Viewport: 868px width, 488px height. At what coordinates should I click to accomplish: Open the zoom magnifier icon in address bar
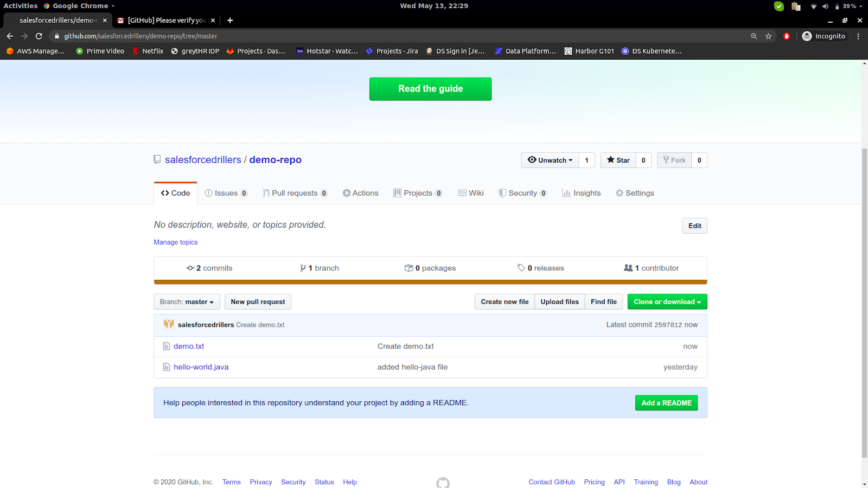click(754, 36)
